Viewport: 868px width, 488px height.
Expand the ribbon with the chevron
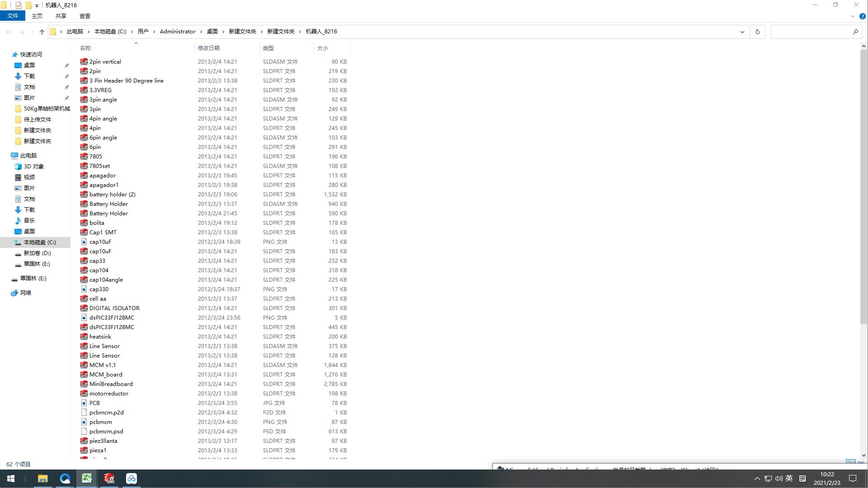pos(853,16)
